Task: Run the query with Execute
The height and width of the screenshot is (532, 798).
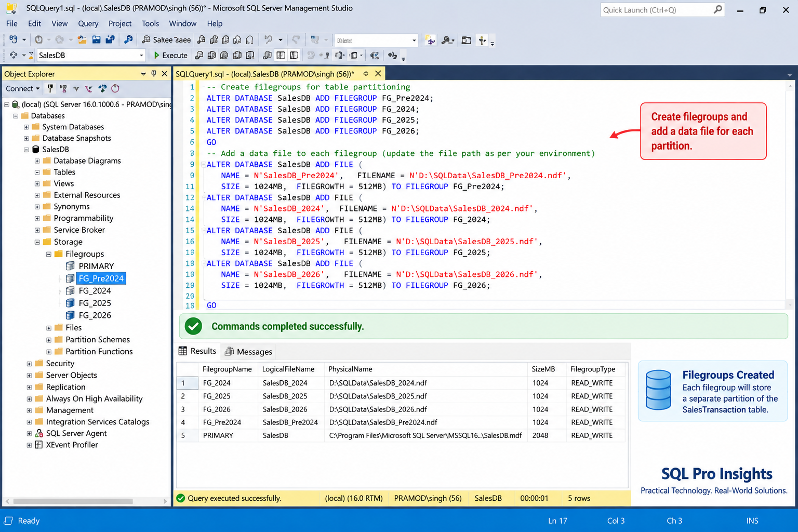Action: 171,55
